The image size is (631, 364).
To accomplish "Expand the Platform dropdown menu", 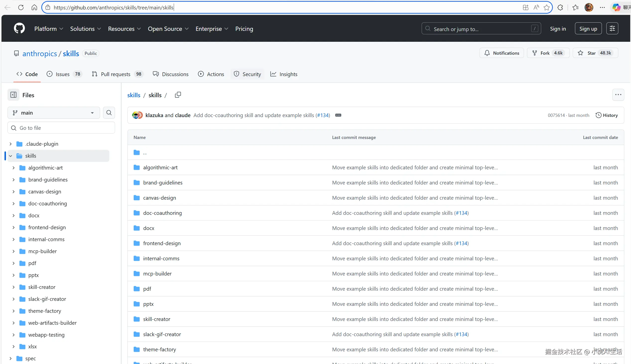I will point(49,29).
